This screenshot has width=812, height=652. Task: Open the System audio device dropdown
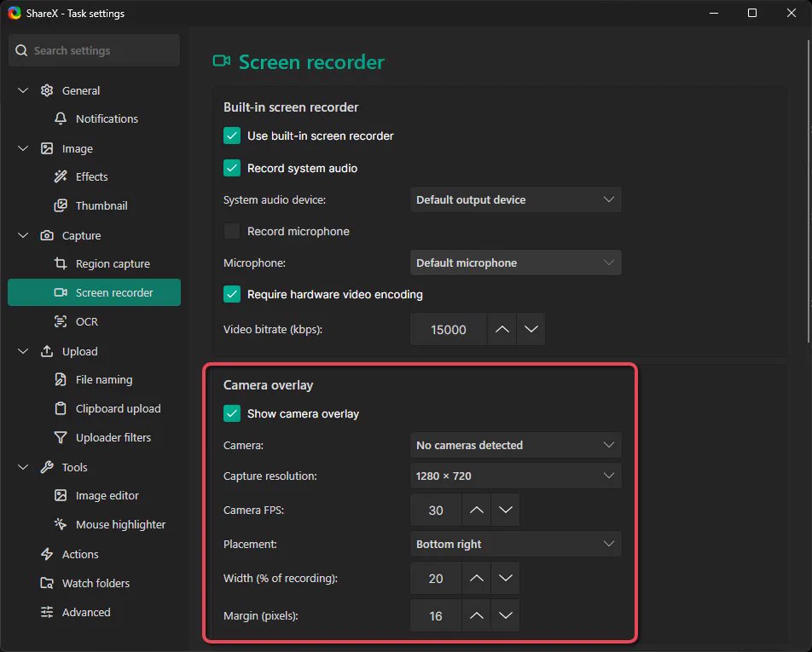click(x=516, y=199)
